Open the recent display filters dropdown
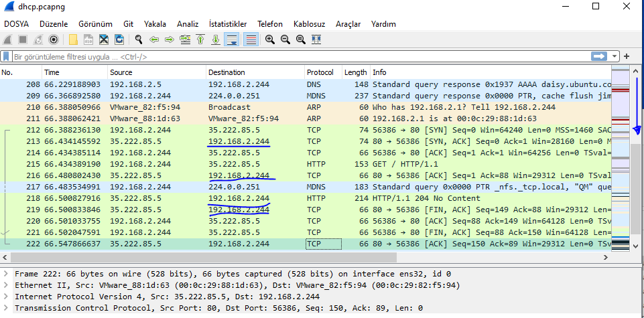 [x=615, y=57]
